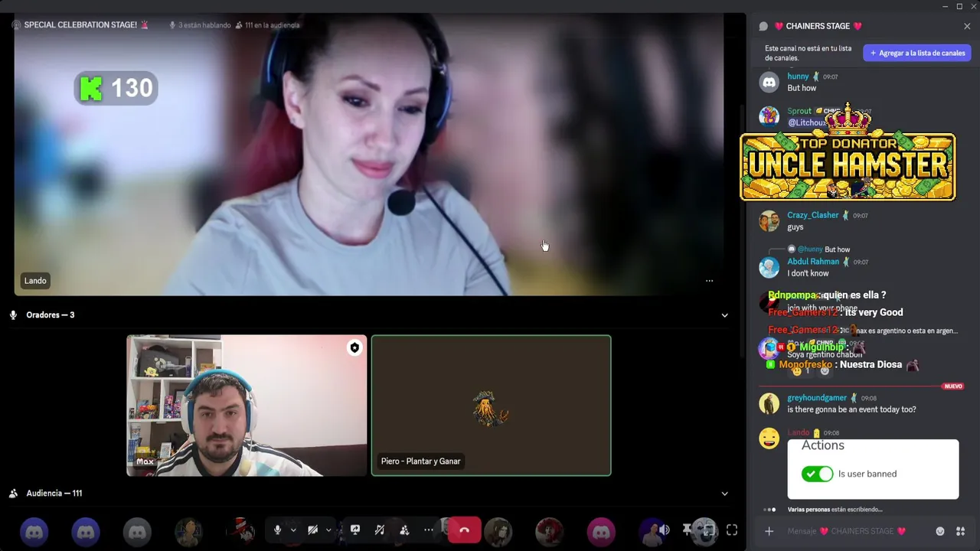
Task: Add channel with Agregar a la lista de canales
Action: click(x=917, y=53)
